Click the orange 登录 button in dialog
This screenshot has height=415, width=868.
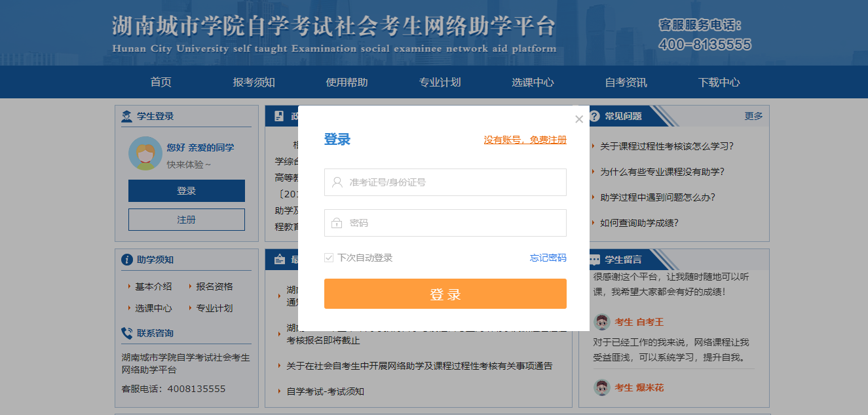click(445, 294)
